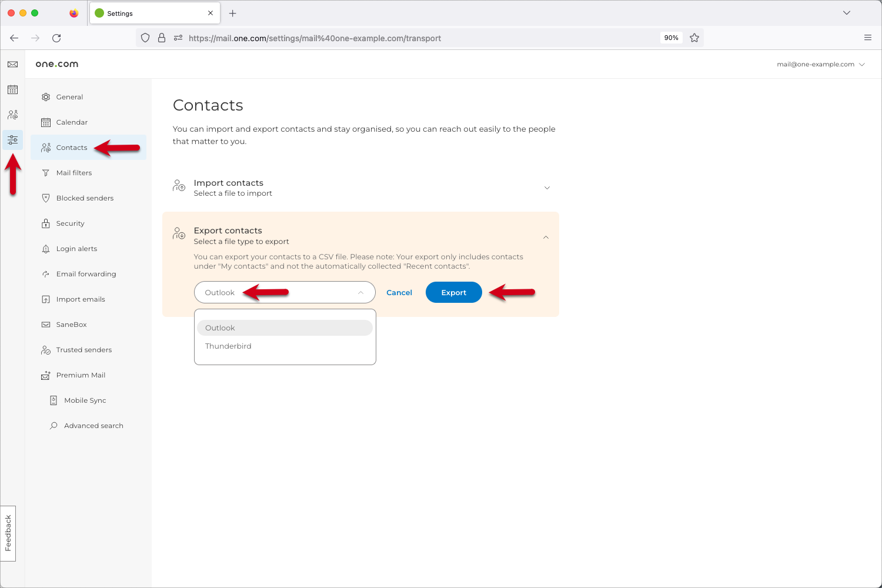Open the mail@one-example.com account dropdown

820,64
